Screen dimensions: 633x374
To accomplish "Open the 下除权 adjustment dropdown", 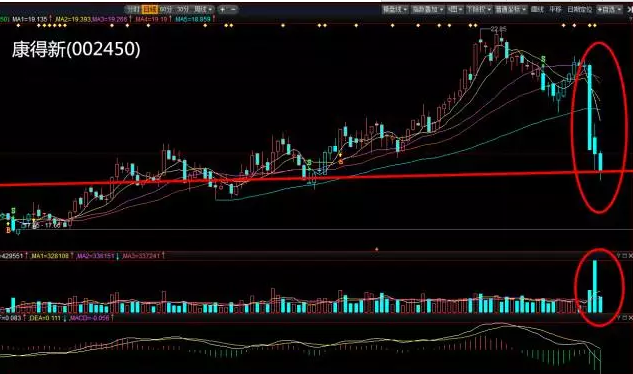I will pos(479,9).
